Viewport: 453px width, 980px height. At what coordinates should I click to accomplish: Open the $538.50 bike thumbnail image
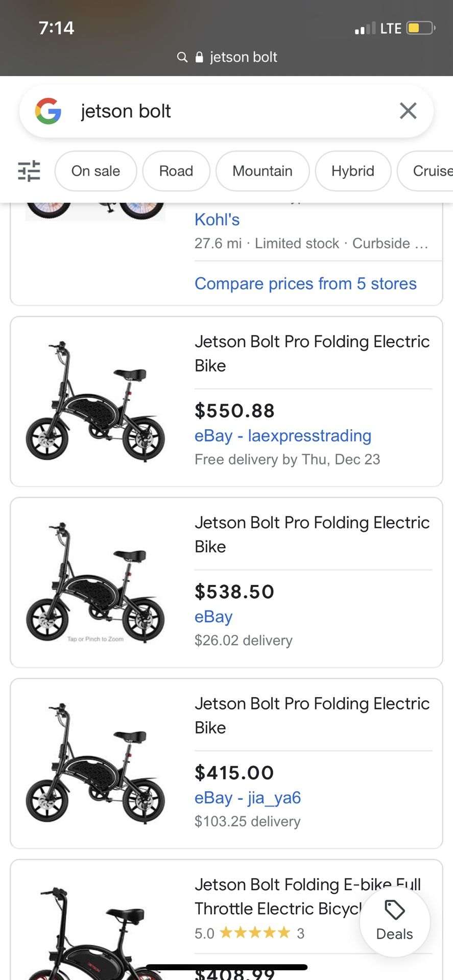pyautogui.click(x=96, y=582)
